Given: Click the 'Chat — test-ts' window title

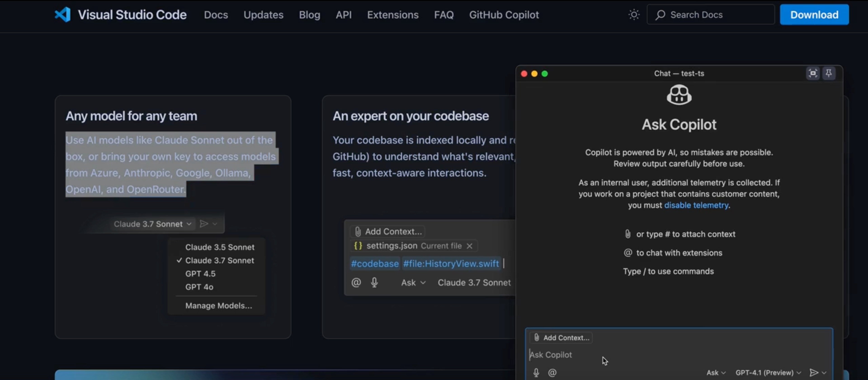Looking at the screenshot, I should 679,73.
